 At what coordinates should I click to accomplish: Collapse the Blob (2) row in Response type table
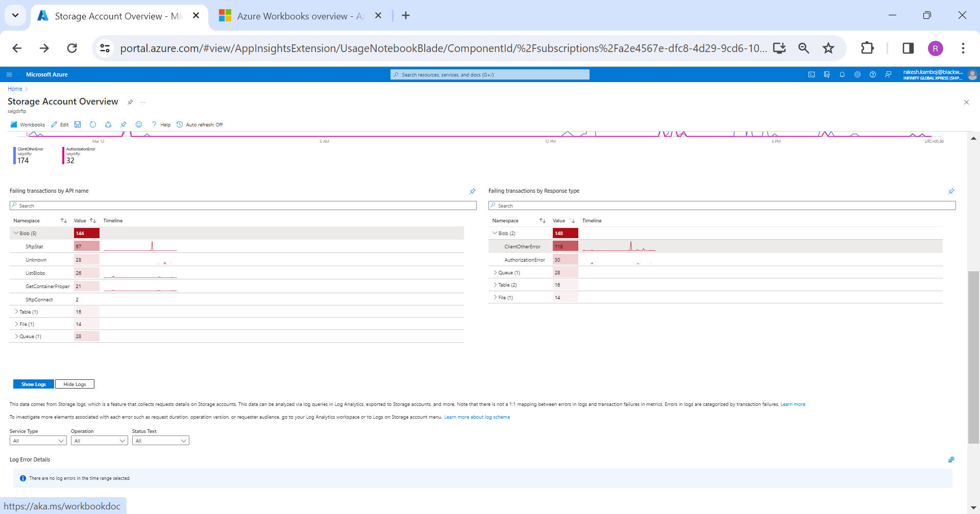(x=495, y=233)
